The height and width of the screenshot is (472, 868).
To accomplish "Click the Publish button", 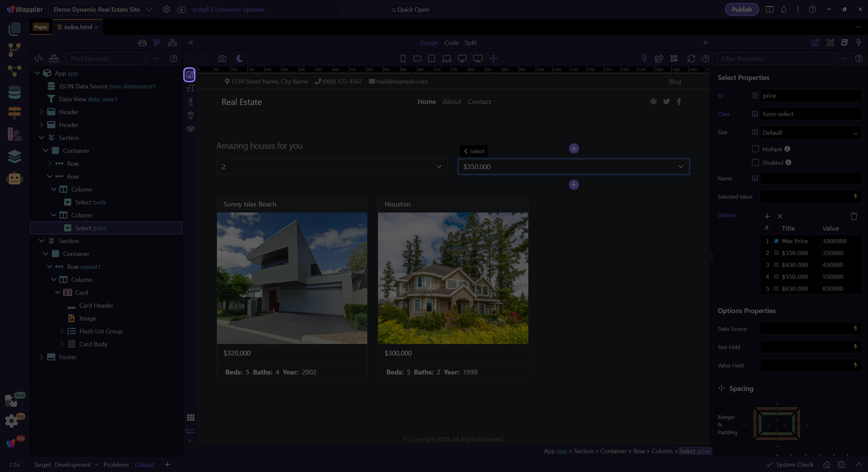I will [x=741, y=10].
